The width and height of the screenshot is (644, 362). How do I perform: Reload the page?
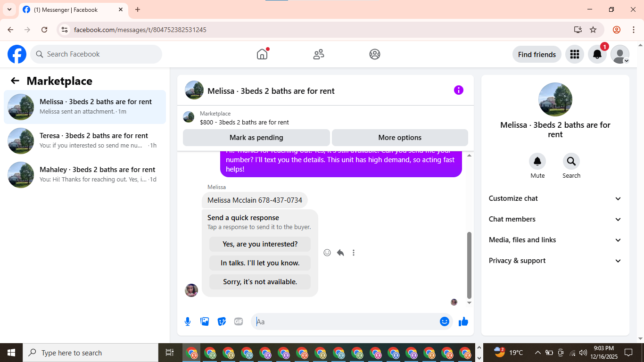44,30
